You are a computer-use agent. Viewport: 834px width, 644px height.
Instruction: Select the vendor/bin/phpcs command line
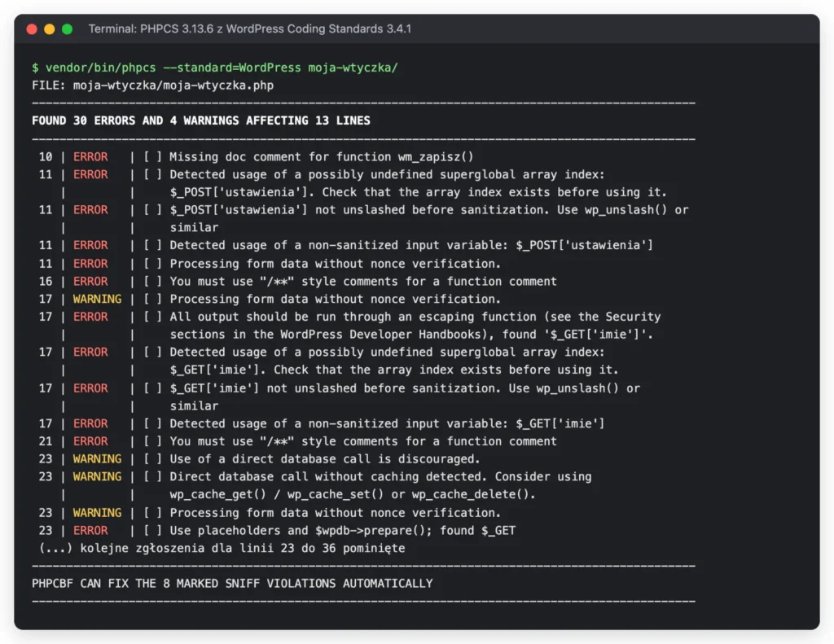click(x=215, y=68)
